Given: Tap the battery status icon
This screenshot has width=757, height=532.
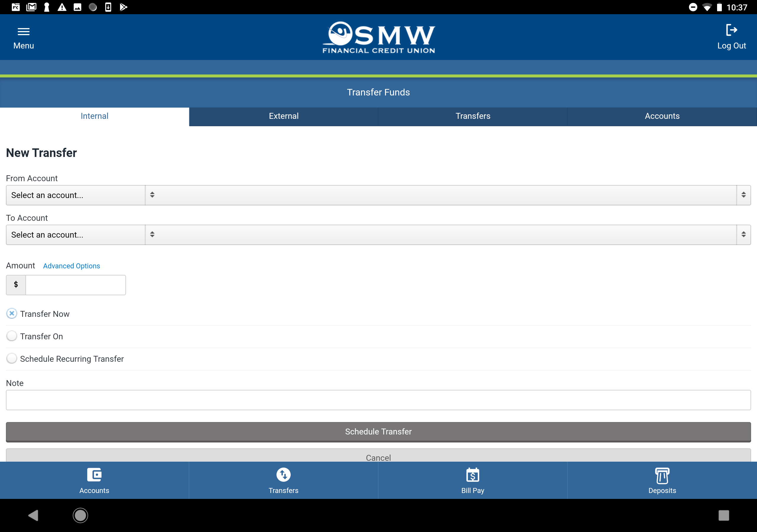Looking at the screenshot, I should pyautogui.click(x=719, y=7).
